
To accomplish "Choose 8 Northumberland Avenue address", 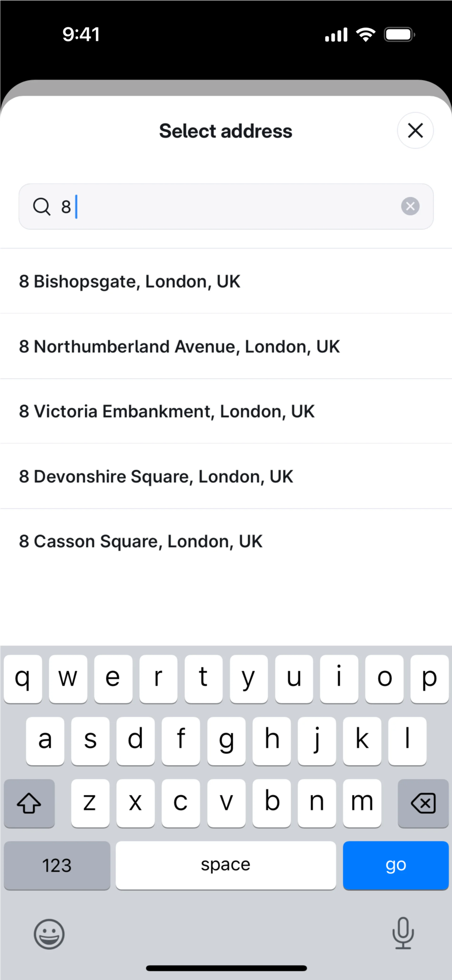I will (179, 347).
